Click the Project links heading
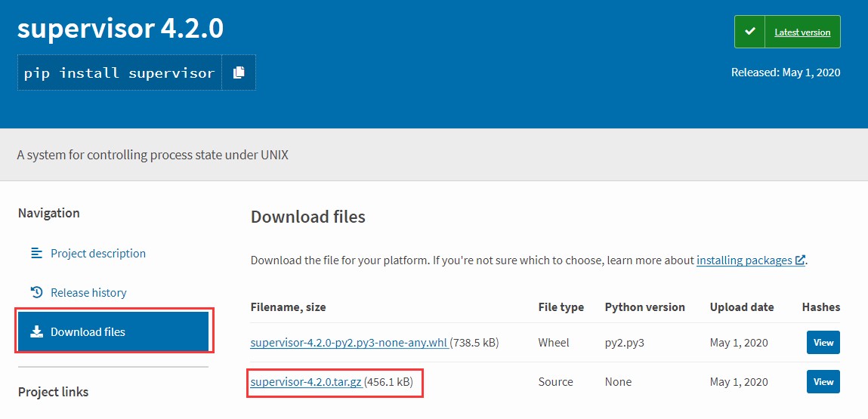The height and width of the screenshot is (419, 868). point(53,392)
